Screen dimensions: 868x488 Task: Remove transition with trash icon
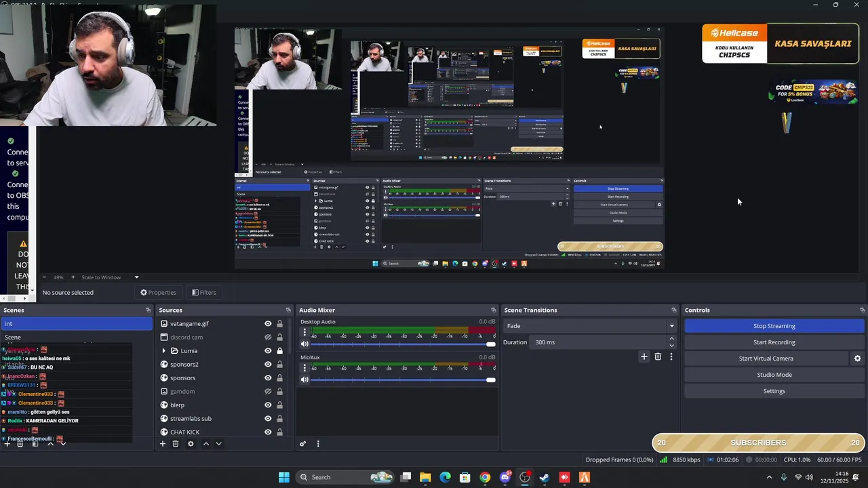coord(658,357)
